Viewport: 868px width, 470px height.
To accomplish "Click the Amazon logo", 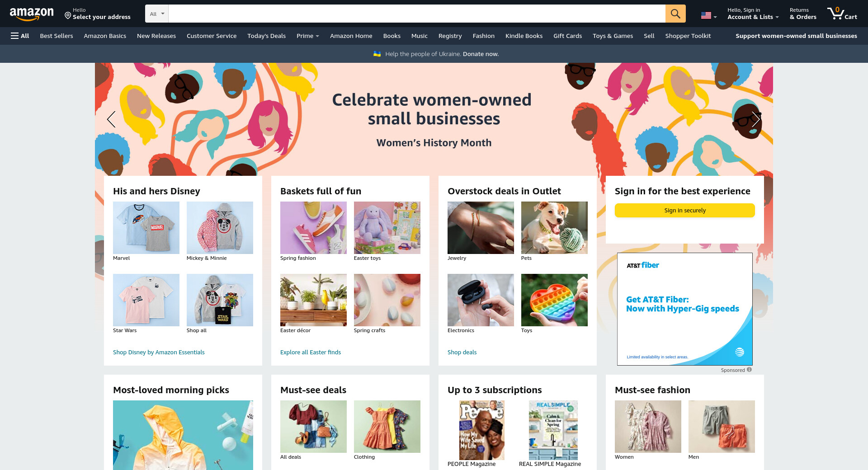I will [x=32, y=14].
